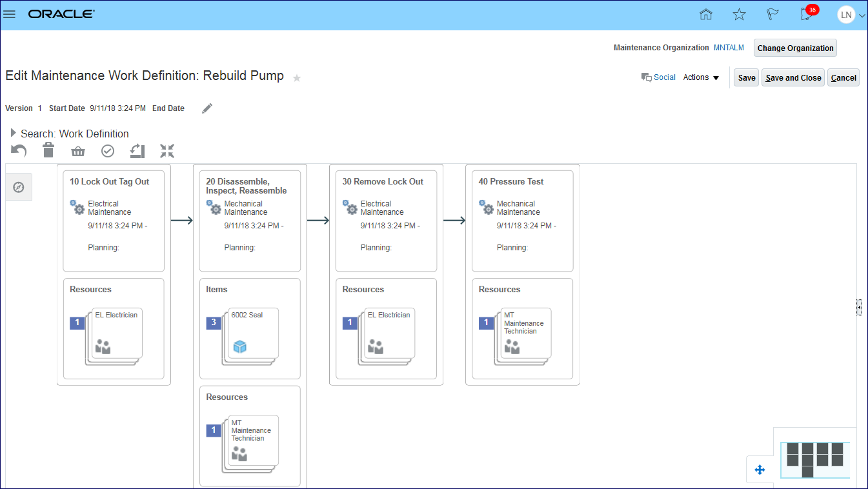Click quantity badge 3 beside 6002 Seal

(214, 323)
